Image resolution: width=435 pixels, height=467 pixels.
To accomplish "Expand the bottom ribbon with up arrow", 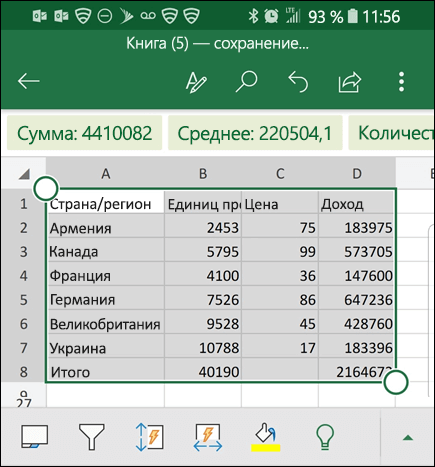I will 408,438.
